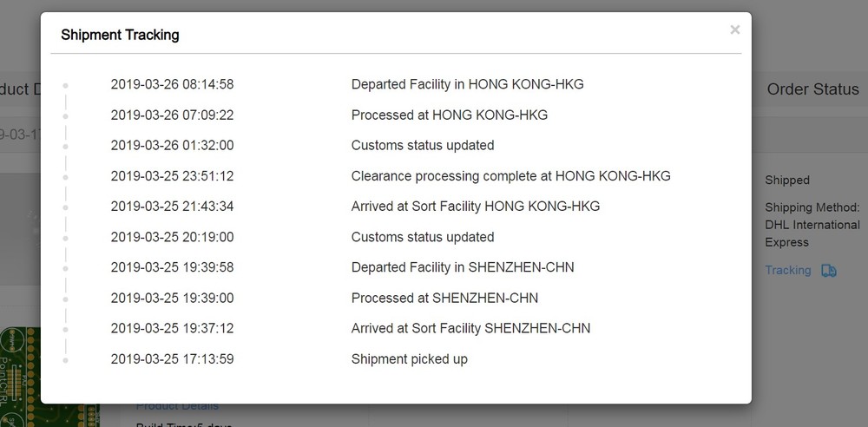The image size is (868, 427).
Task: Click the Clearance processing complete at HONG KONG entry
Action: pyautogui.click(x=510, y=176)
